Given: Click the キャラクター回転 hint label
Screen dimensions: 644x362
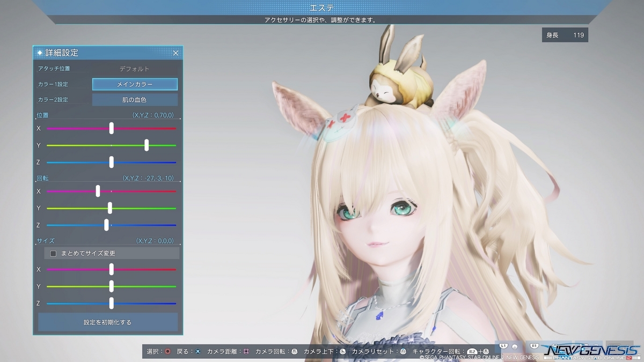Looking at the screenshot, I should click(x=436, y=351).
